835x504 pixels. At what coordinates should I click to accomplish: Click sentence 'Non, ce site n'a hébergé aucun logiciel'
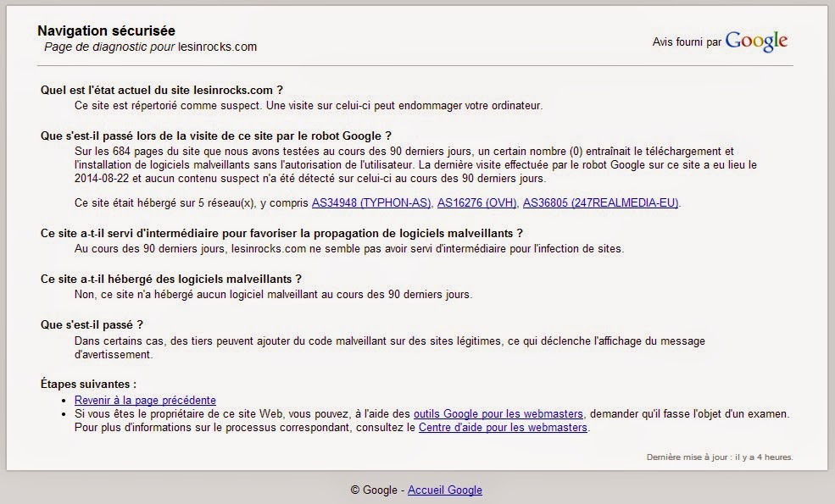(273, 294)
